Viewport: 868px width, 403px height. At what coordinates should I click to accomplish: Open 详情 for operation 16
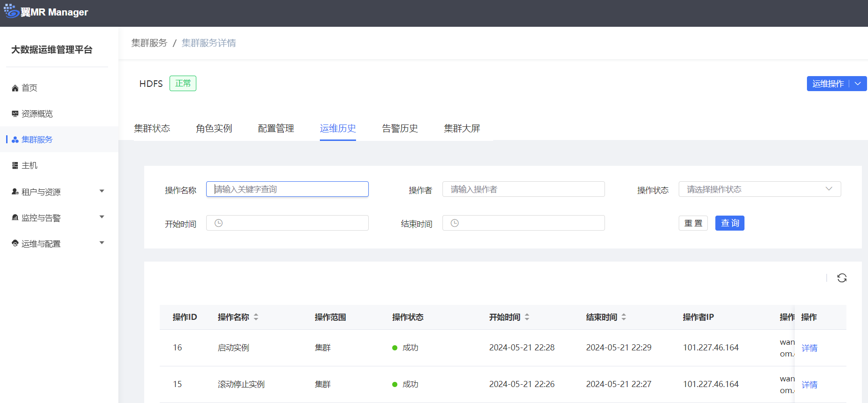click(x=809, y=348)
